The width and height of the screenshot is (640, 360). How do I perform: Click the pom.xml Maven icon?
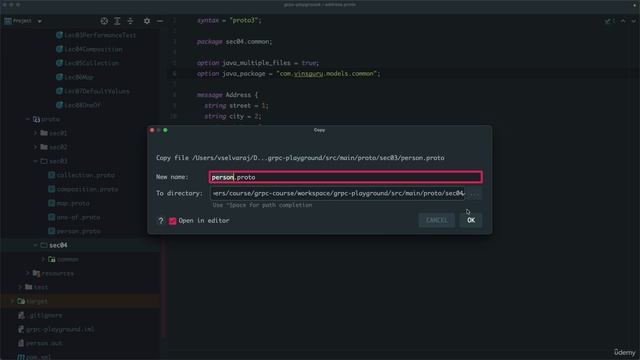pyautogui.click(x=21, y=357)
